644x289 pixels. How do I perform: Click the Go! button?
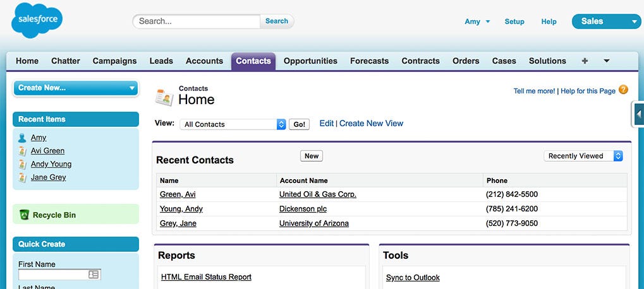(299, 124)
